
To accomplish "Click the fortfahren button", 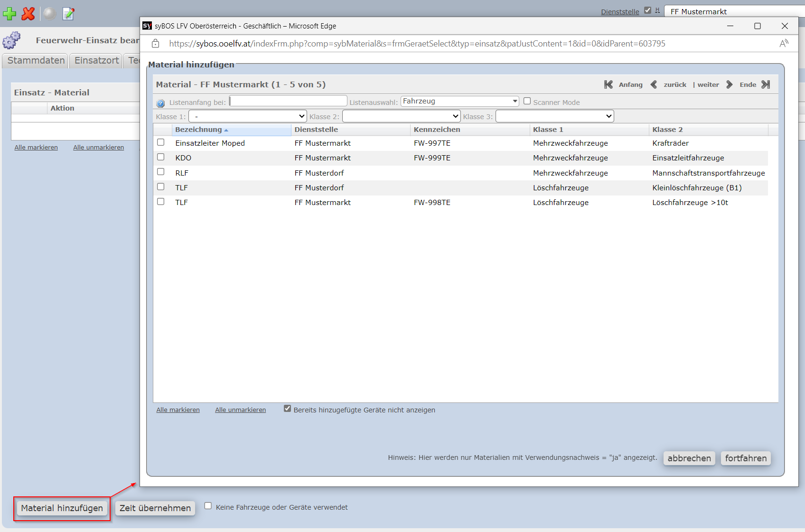I will [x=746, y=458].
